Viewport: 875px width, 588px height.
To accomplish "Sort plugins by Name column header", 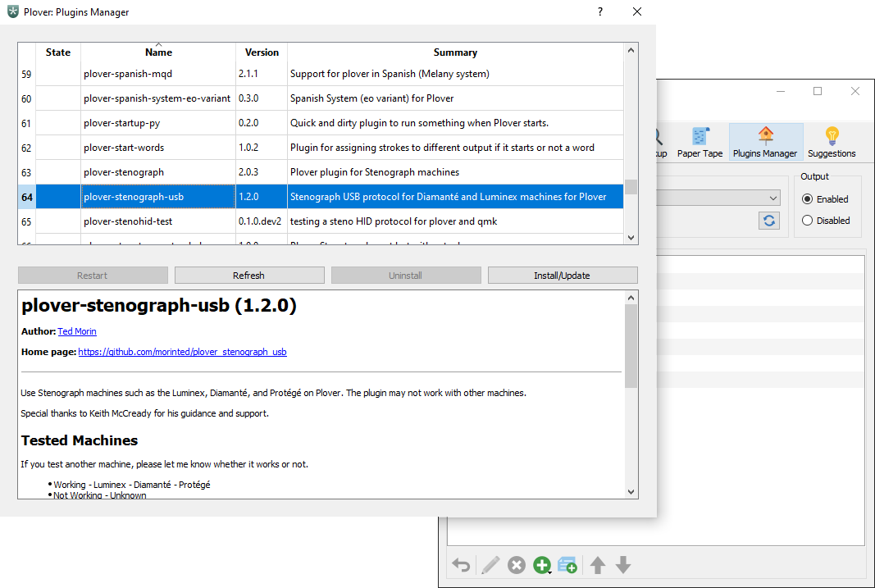I will tap(158, 52).
